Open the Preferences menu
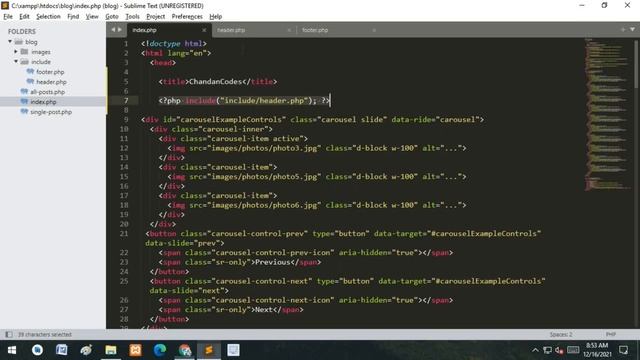This screenshot has width=640, height=360. [187, 16]
